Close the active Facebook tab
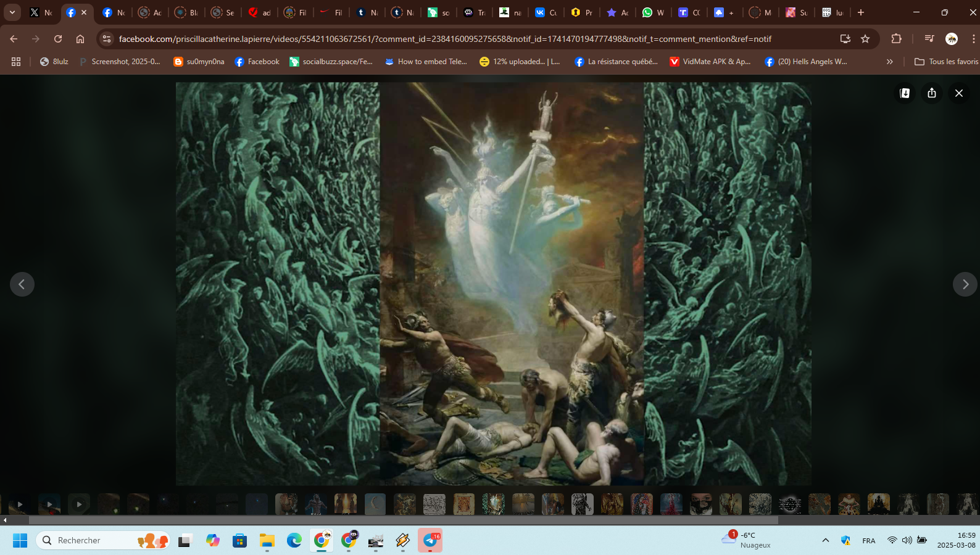 tap(84, 12)
